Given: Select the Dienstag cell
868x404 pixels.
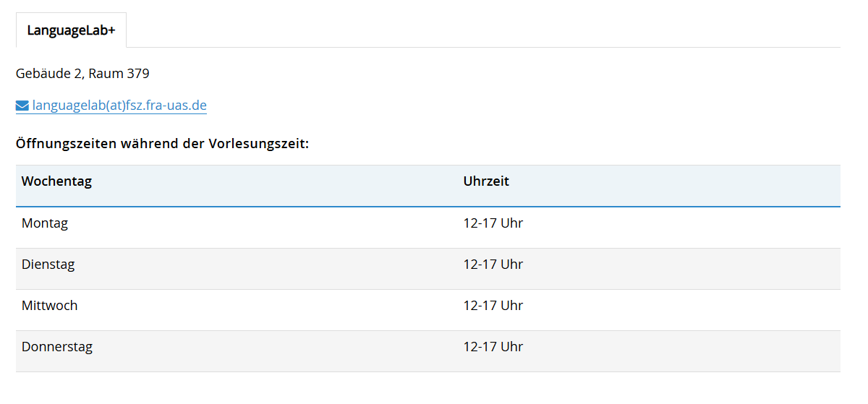Looking at the screenshot, I should pos(48,265).
